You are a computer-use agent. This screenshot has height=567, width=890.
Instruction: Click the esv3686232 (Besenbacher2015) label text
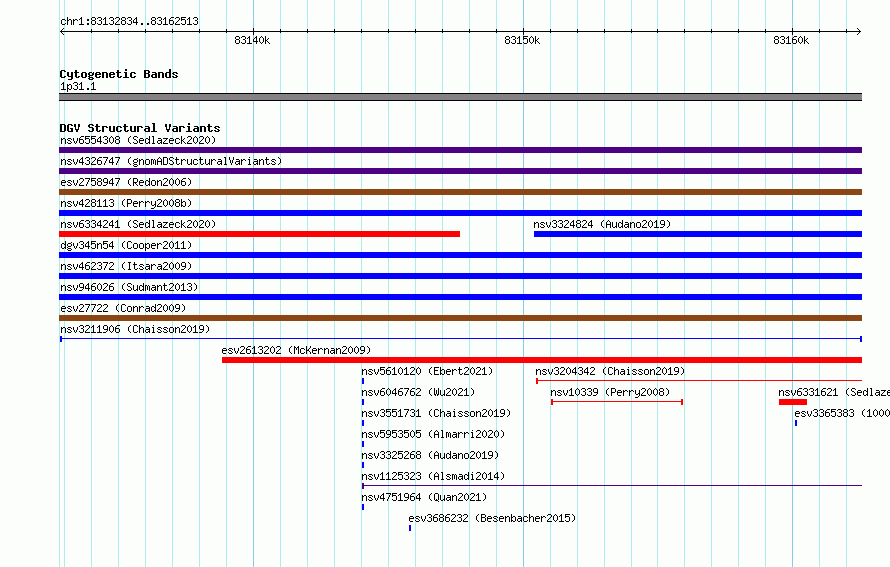click(x=492, y=518)
